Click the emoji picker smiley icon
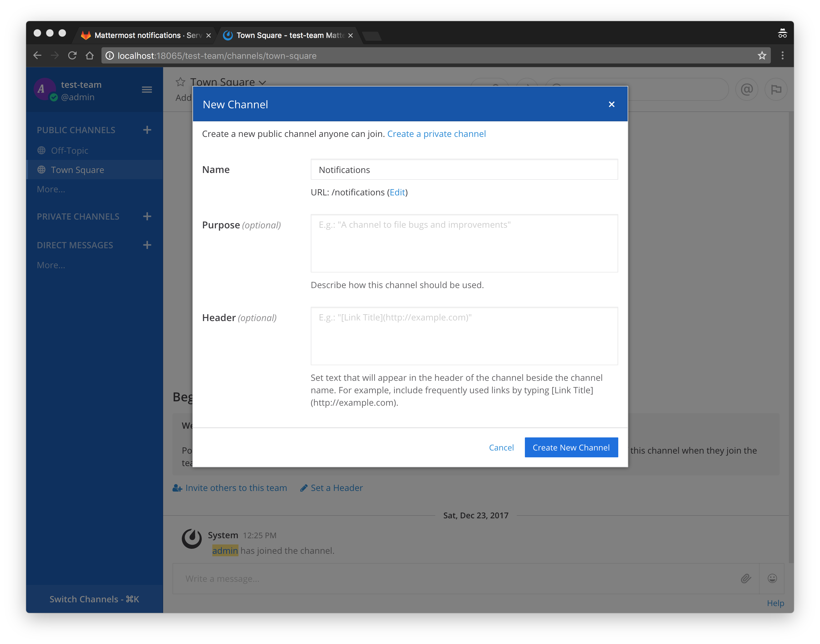 [x=772, y=578]
